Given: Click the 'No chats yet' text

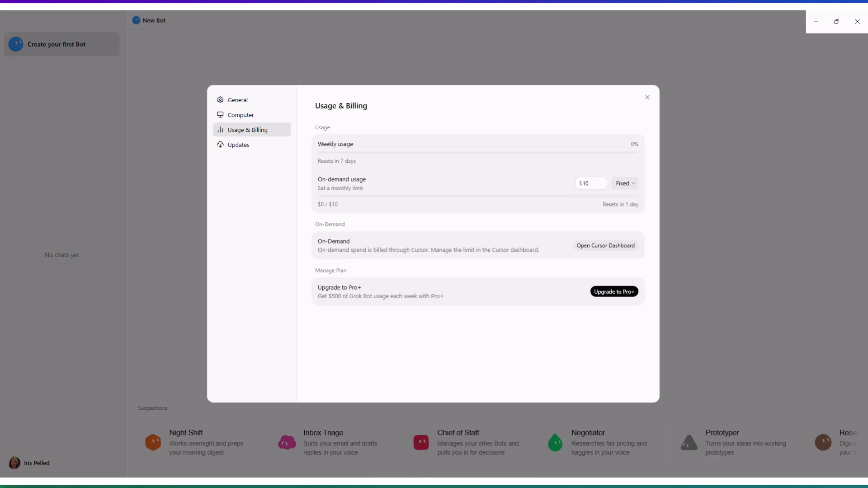Looking at the screenshot, I should (62, 255).
